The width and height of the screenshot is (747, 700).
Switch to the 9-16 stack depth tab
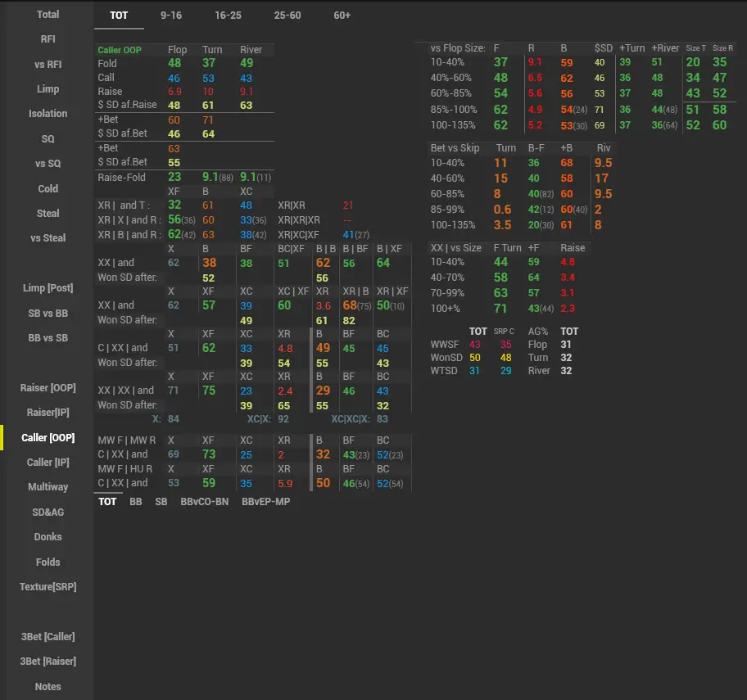172,16
